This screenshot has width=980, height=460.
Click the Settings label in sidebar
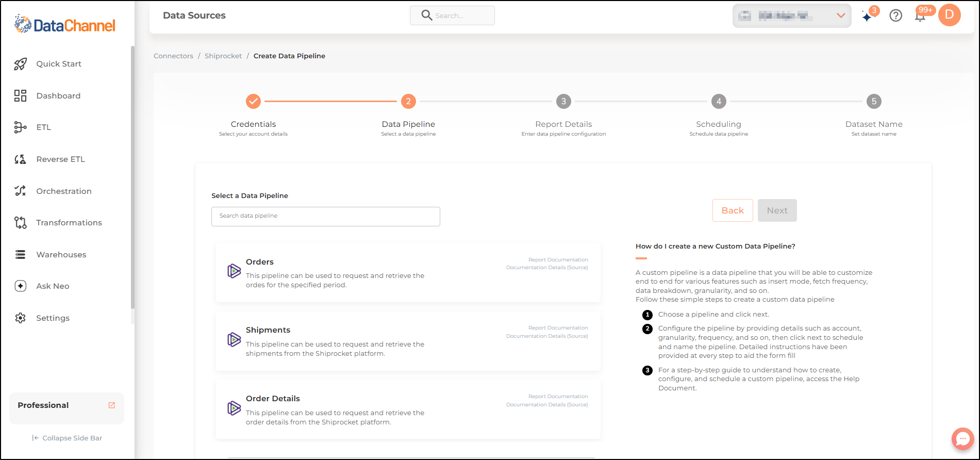(53, 318)
